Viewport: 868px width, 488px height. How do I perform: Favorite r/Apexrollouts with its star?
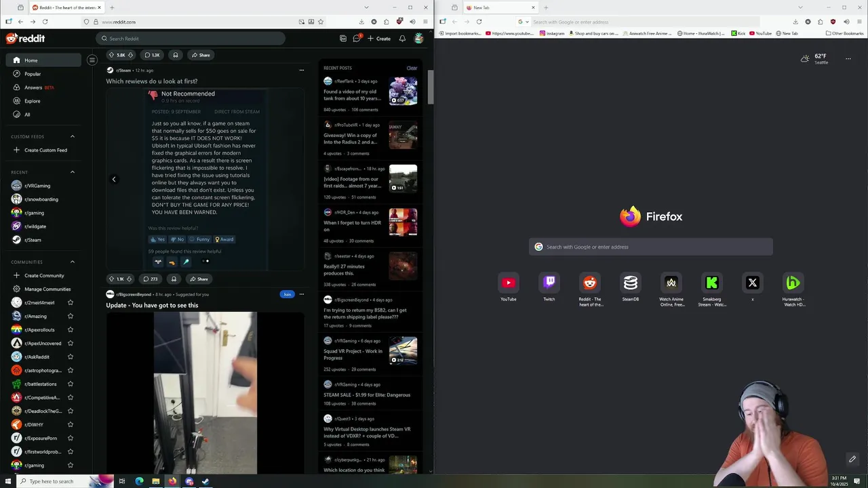71,329
